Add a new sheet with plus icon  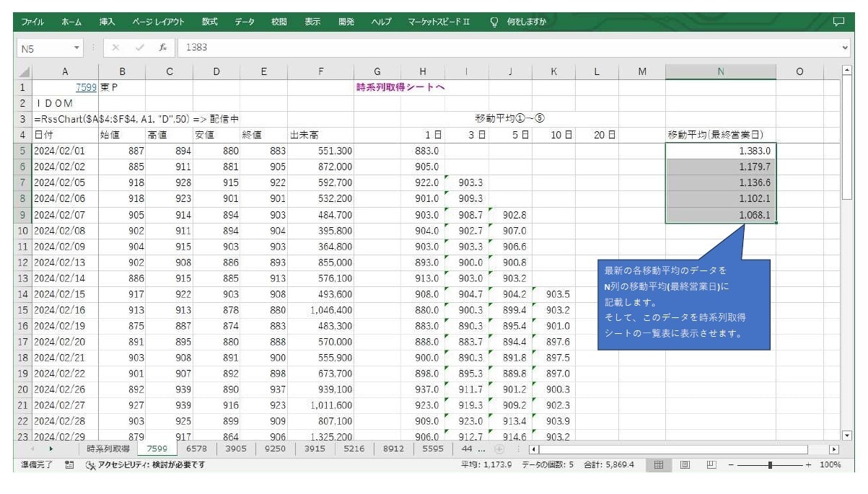[x=499, y=449]
